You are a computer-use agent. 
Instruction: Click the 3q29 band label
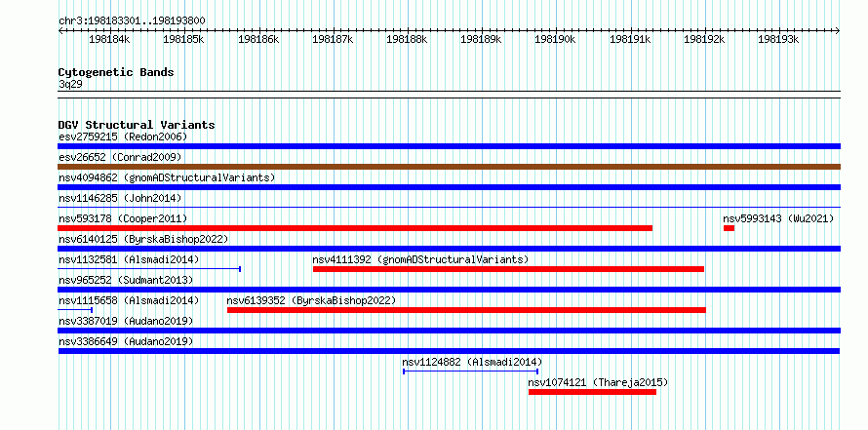(x=70, y=84)
